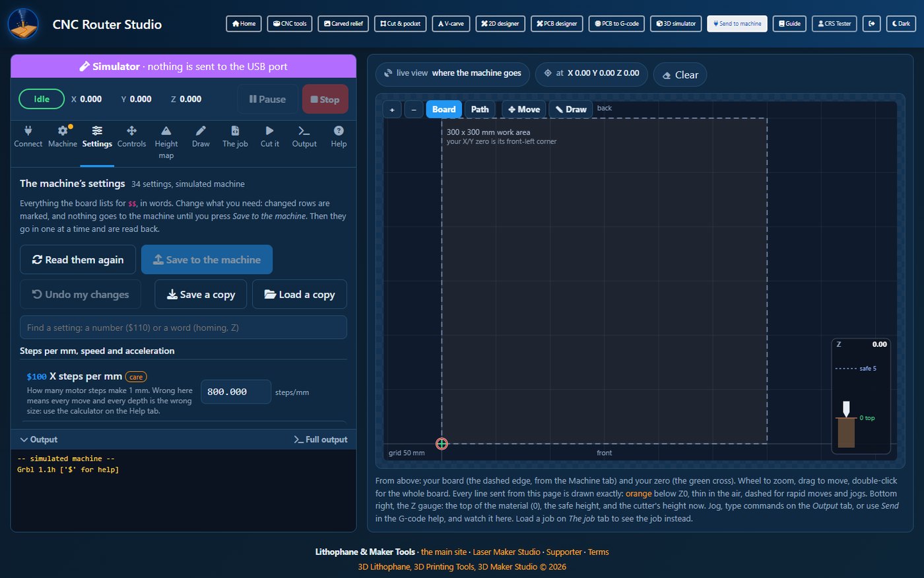Image resolution: width=924 pixels, height=578 pixels.
Task: Click the sign-out arrow icon in the top bar
Action: click(872, 24)
